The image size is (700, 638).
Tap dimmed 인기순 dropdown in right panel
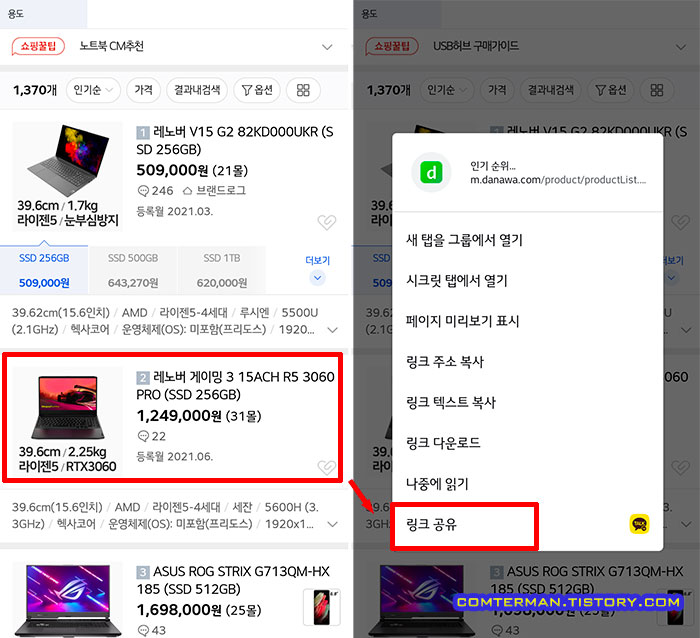click(446, 90)
